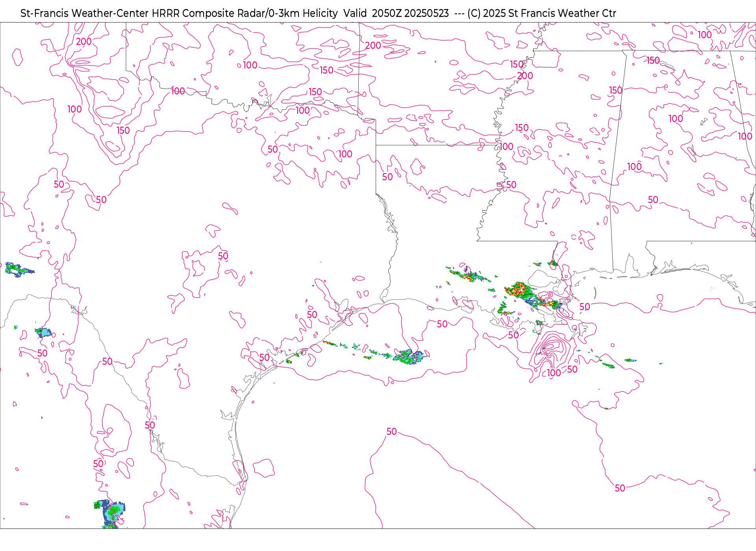This screenshot has height=551, width=756.
Task: Click the "100" helicity label offshore in the Gulf
Action: [x=554, y=373]
